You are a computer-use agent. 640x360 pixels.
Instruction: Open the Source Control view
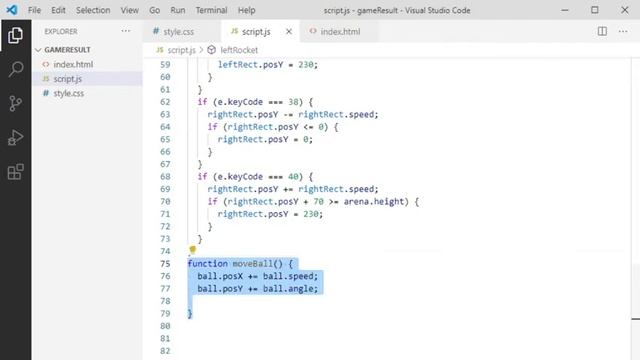(15, 103)
